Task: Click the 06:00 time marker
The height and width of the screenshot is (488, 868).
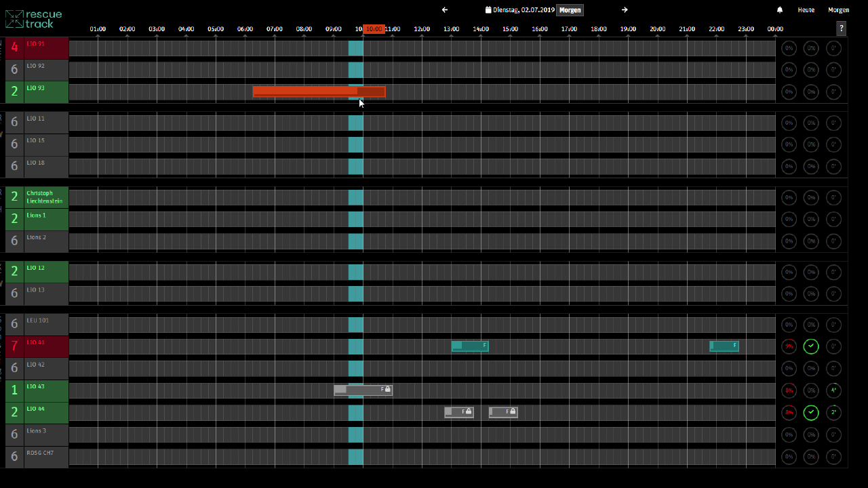Action: coord(245,29)
